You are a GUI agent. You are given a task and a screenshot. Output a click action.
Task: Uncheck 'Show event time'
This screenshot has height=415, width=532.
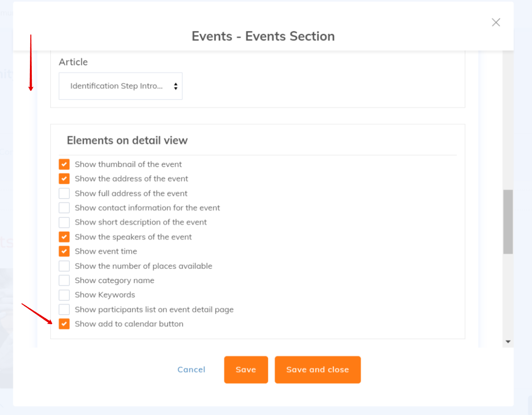(64, 251)
